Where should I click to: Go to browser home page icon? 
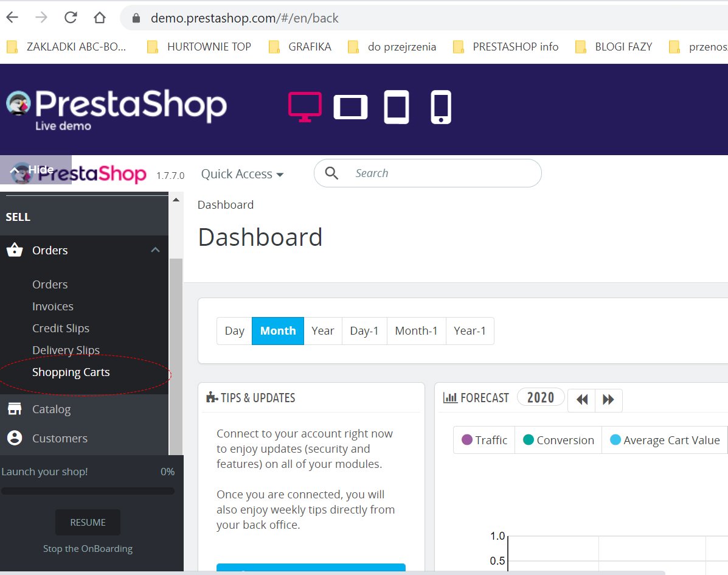(99, 18)
